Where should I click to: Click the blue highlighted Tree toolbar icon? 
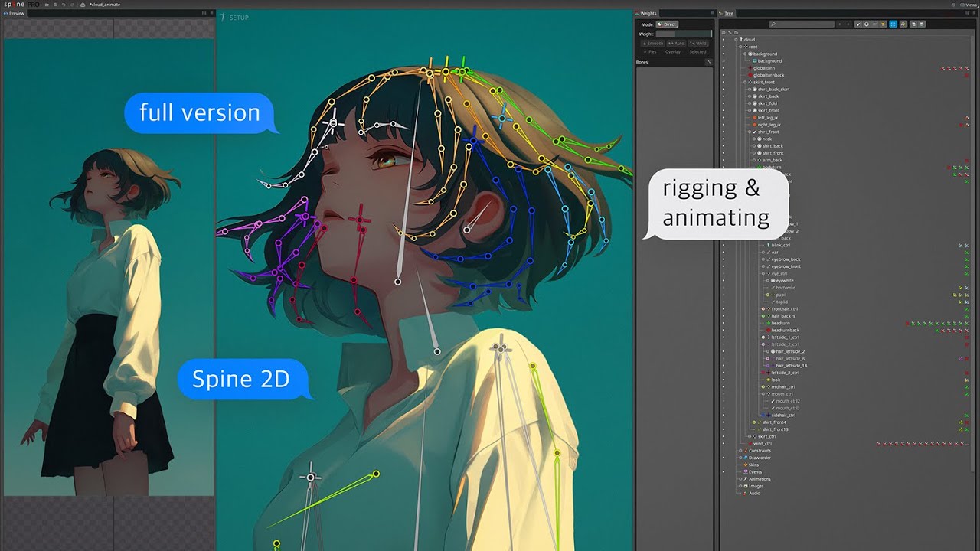click(893, 24)
